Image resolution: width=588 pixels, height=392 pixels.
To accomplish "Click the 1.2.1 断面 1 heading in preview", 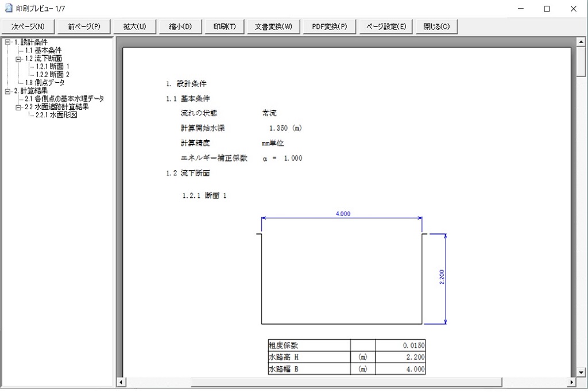I will click(x=204, y=195).
